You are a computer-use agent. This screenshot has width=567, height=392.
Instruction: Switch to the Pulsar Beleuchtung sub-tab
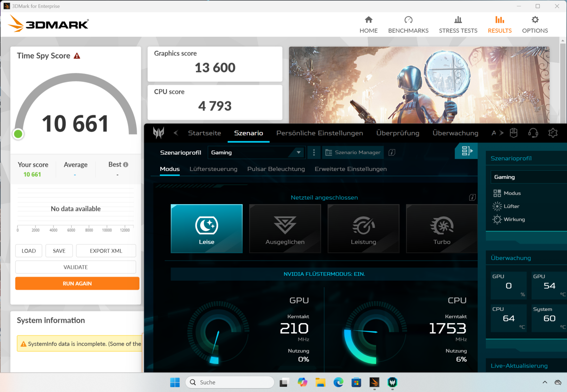(x=276, y=169)
